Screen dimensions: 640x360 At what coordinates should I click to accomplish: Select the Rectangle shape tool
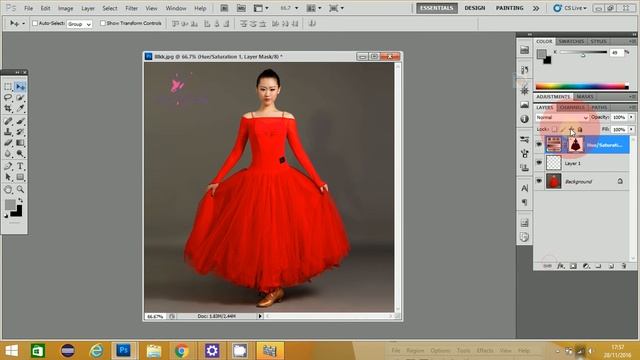20,177
